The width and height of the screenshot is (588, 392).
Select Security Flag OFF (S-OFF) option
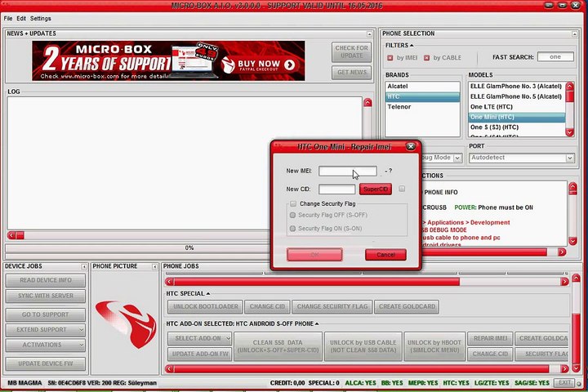292,215
